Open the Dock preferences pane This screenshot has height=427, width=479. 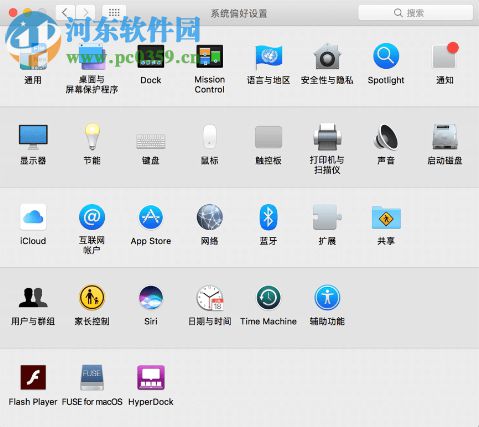tap(151, 57)
